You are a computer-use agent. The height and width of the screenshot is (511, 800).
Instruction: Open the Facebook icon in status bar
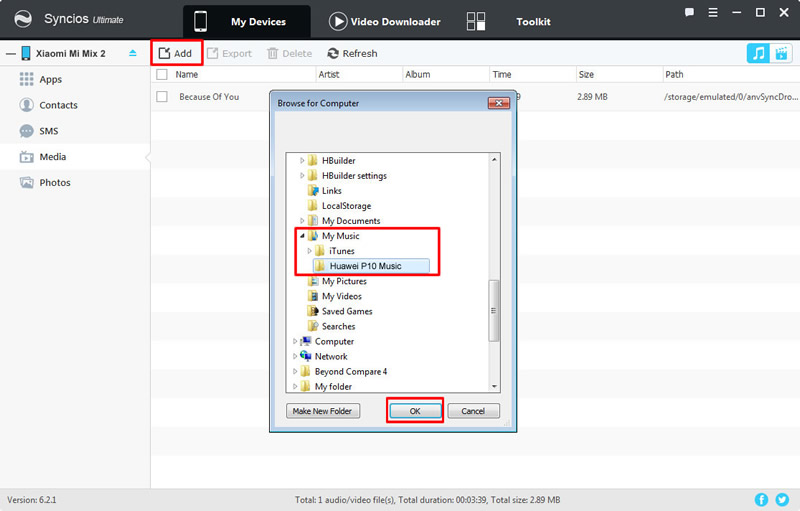[x=761, y=499]
